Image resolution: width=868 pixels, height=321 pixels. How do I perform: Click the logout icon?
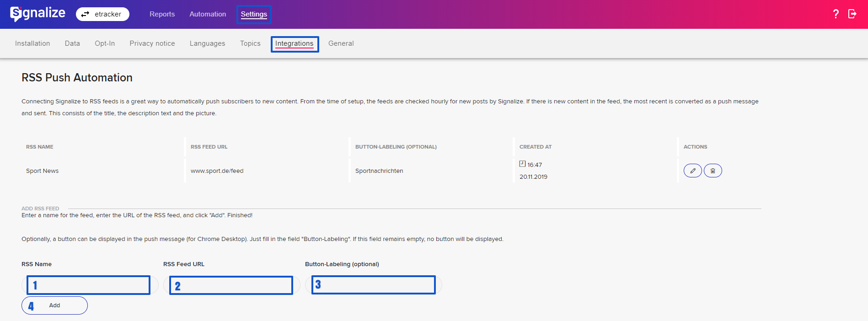[x=852, y=14]
